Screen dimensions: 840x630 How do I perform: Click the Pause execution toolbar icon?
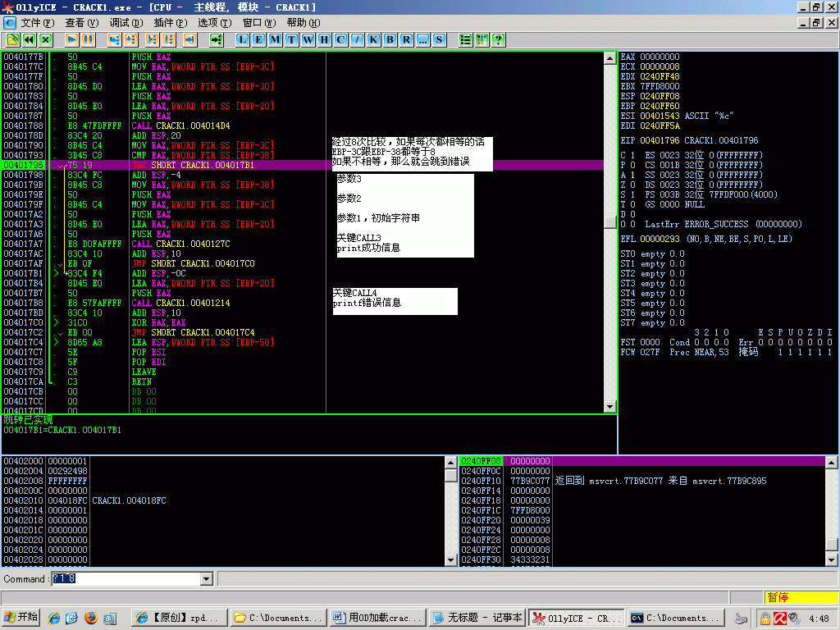point(89,39)
